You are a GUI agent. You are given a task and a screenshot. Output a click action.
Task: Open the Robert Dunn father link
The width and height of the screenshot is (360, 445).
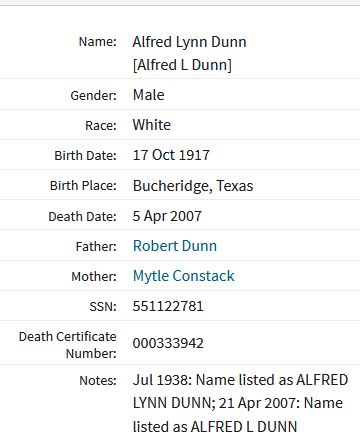(175, 246)
